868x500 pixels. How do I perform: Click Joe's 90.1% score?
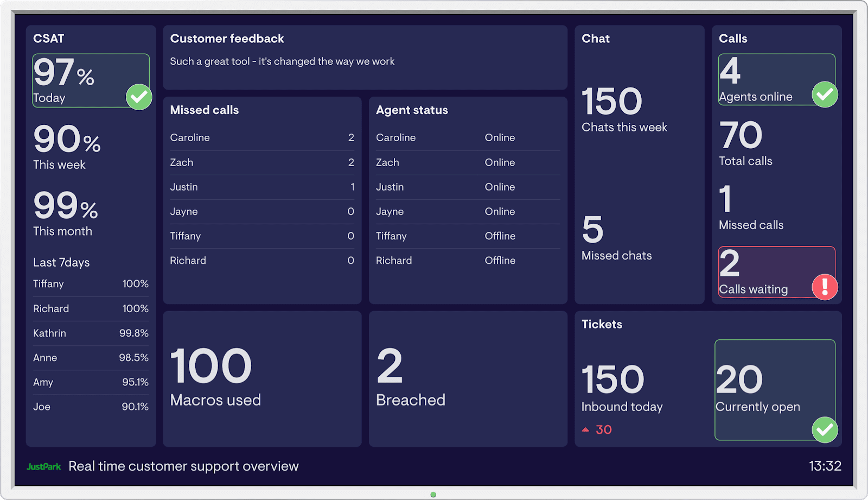pyautogui.click(x=135, y=407)
